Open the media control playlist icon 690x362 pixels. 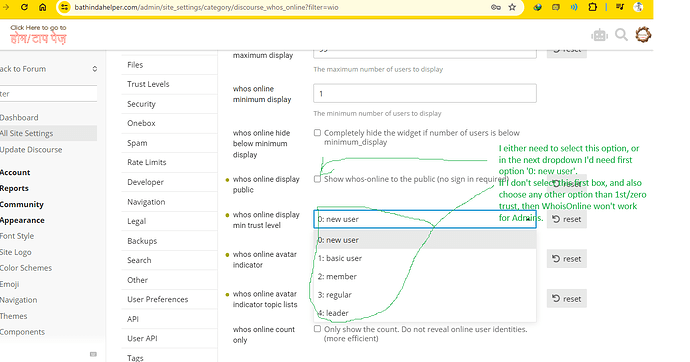[x=620, y=7]
